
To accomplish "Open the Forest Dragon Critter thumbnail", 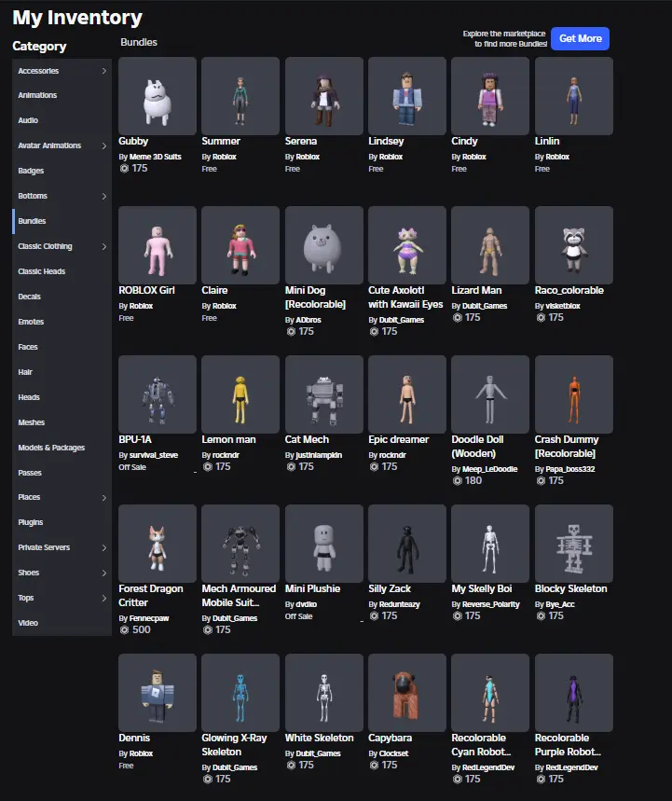I will click(158, 544).
